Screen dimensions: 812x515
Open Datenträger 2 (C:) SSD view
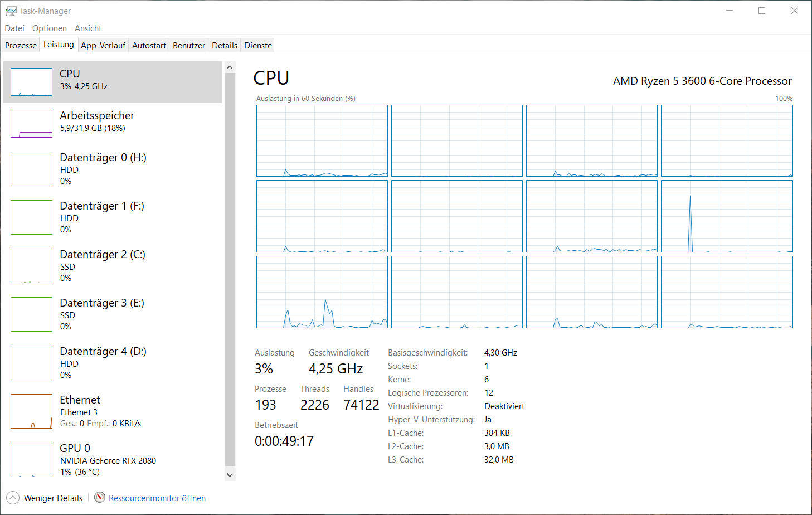tap(113, 266)
